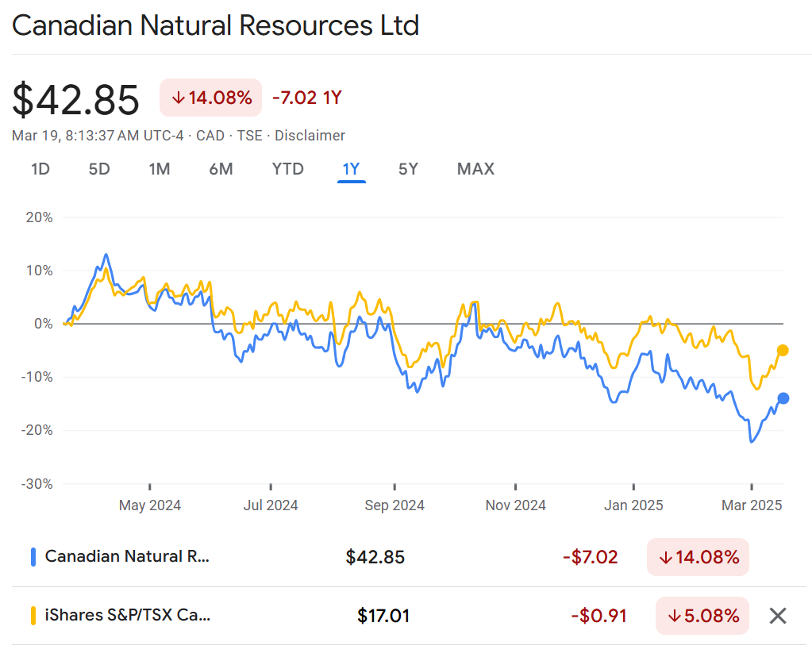Switch chart to YTD view
The width and height of the screenshot is (812, 657).
[287, 169]
